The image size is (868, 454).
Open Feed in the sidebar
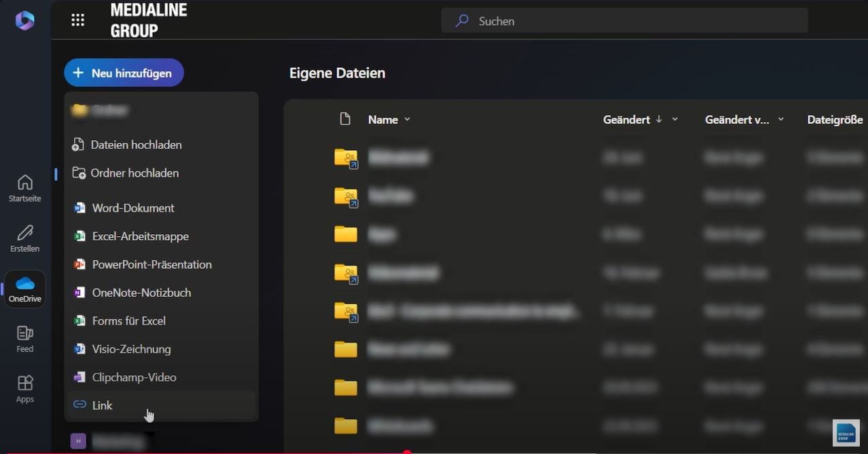[25, 339]
